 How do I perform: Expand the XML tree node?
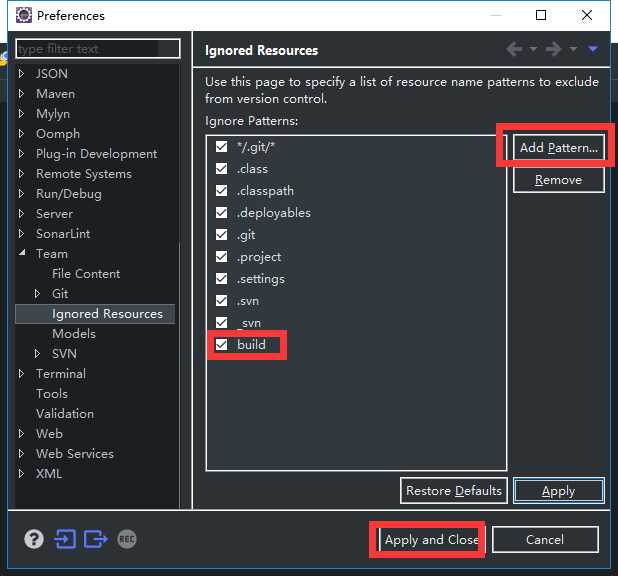pos(21,473)
